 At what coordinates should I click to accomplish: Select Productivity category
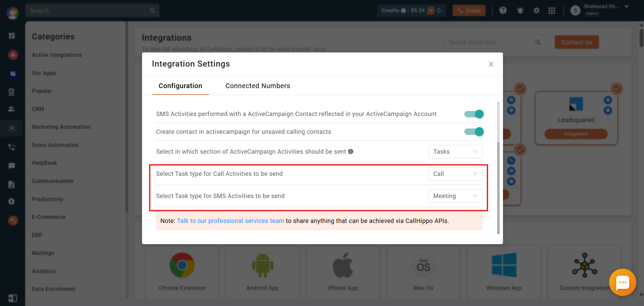[48, 199]
